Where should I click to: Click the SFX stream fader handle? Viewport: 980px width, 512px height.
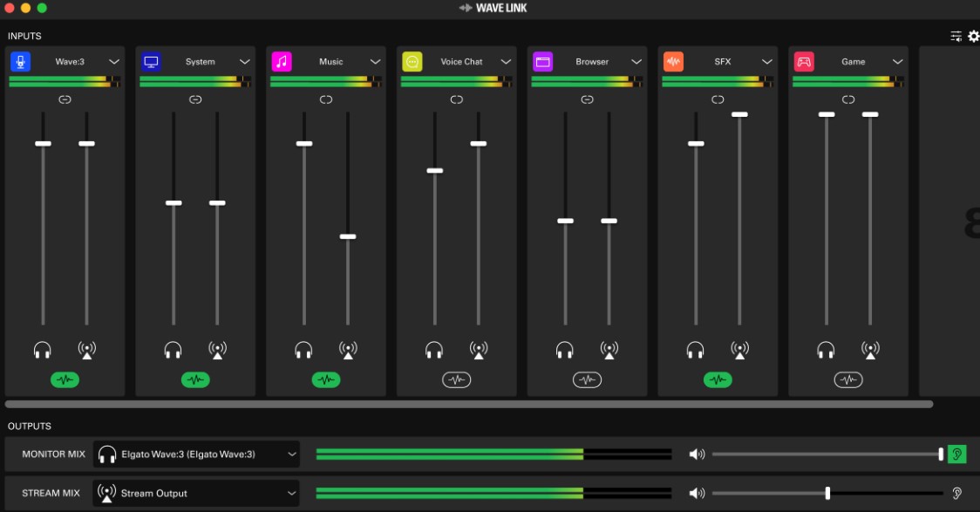740,114
